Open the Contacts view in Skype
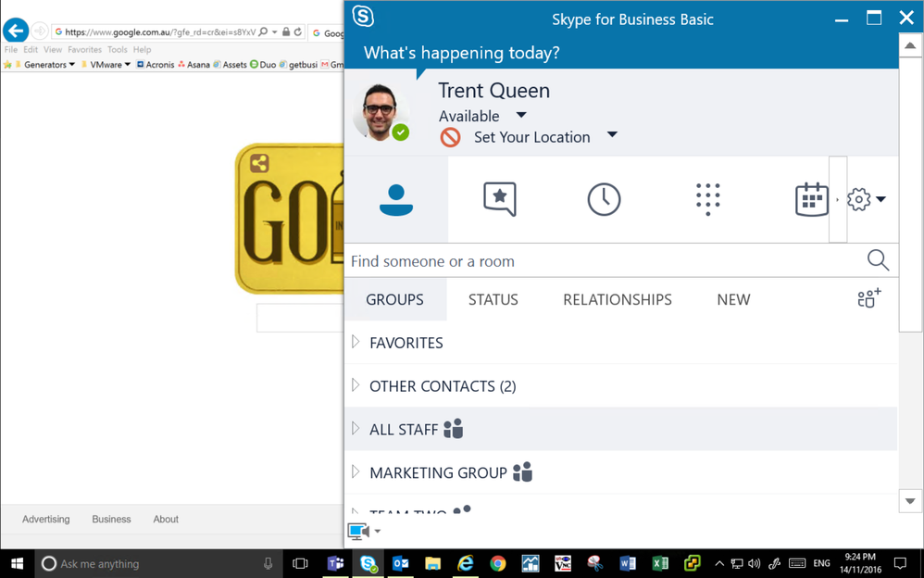924x578 pixels. point(396,199)
